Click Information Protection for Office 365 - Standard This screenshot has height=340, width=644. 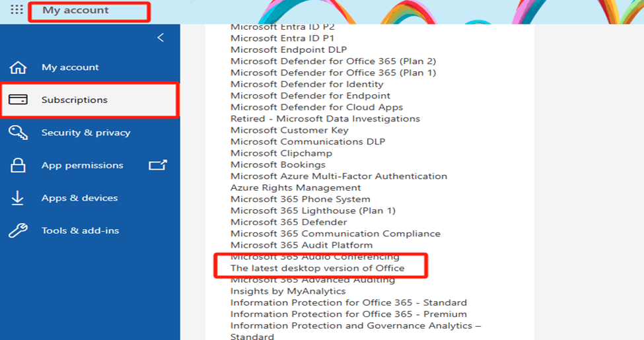[349, 302]
